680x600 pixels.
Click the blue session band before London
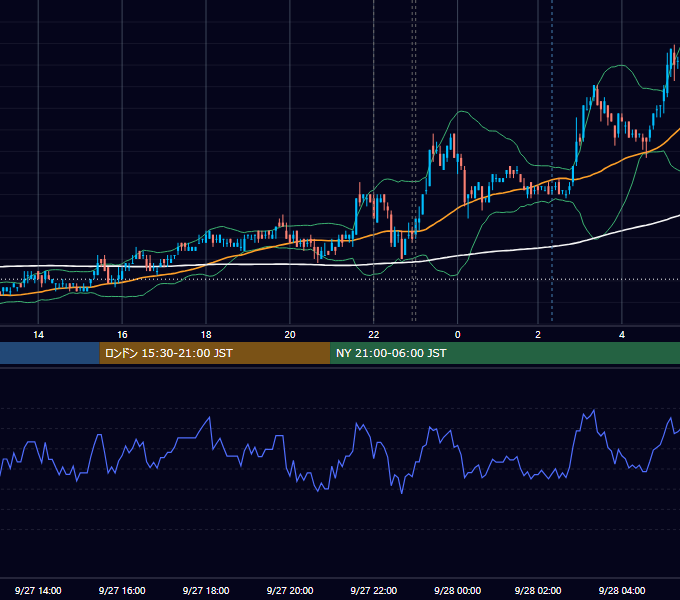50,353
